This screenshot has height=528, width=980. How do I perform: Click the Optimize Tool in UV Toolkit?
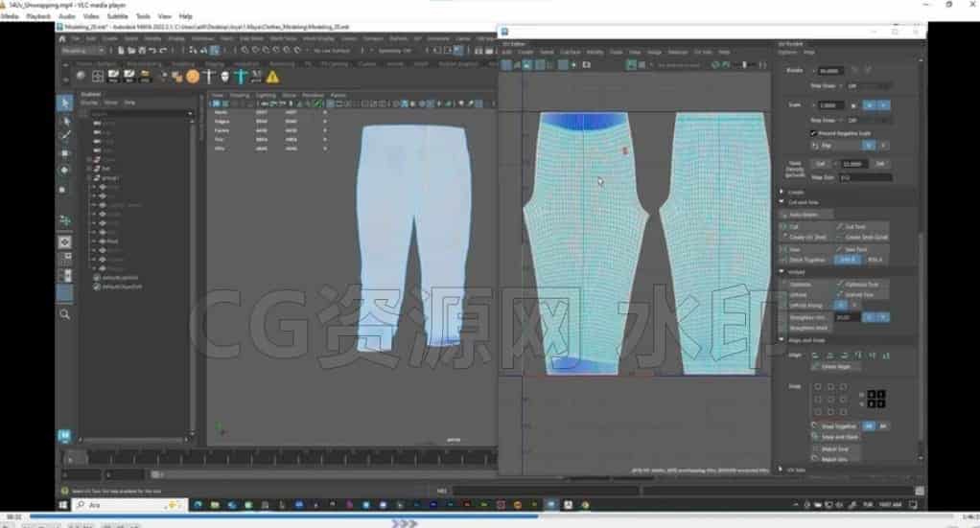(x=862, y=285)
